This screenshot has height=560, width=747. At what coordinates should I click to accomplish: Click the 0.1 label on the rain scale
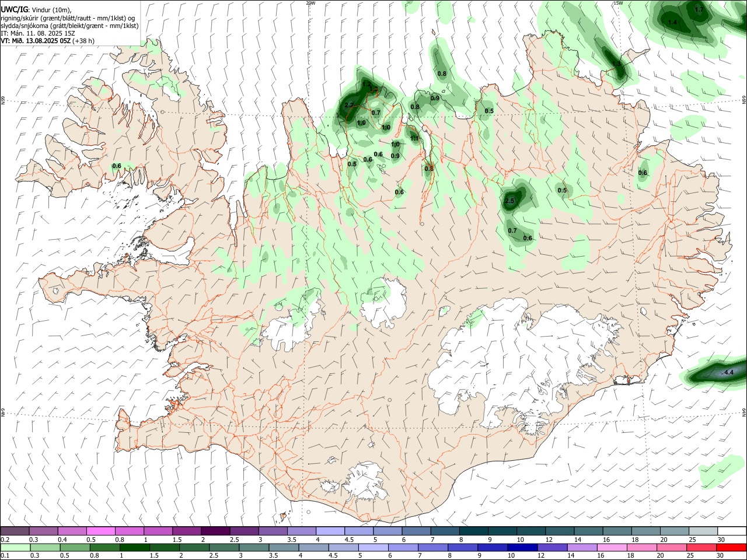5,556
